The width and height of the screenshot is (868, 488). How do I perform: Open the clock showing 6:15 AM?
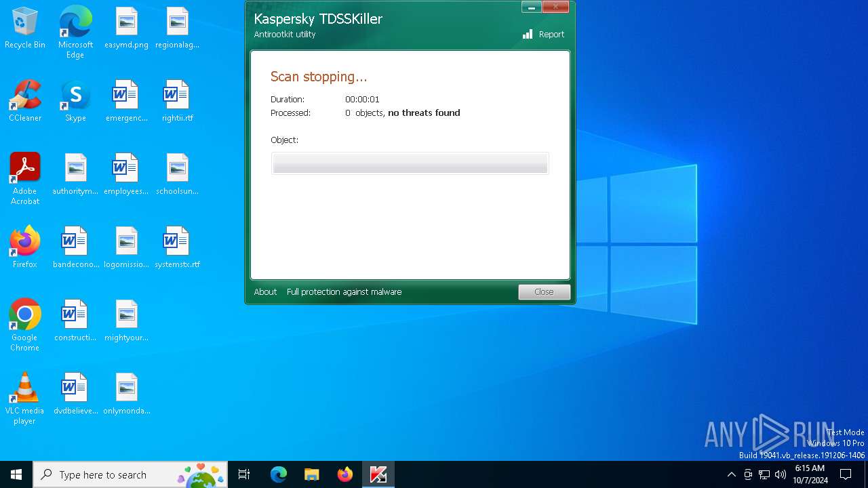810,474
